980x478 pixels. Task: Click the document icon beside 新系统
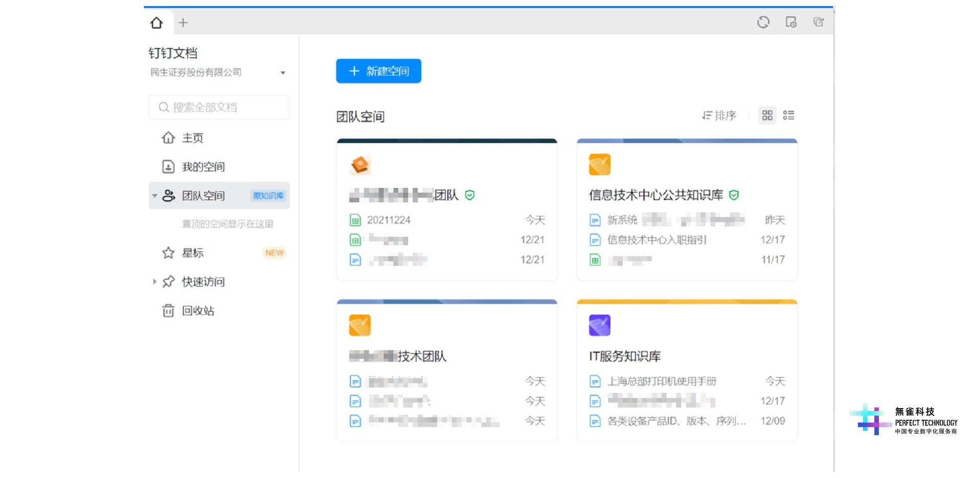coord(595,220)
